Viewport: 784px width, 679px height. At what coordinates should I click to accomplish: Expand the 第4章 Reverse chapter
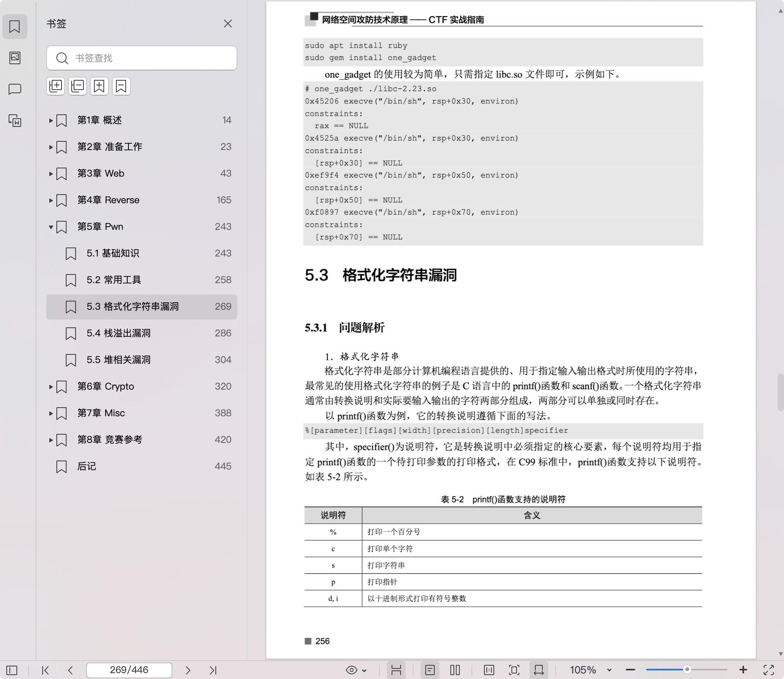pos(51,200)
